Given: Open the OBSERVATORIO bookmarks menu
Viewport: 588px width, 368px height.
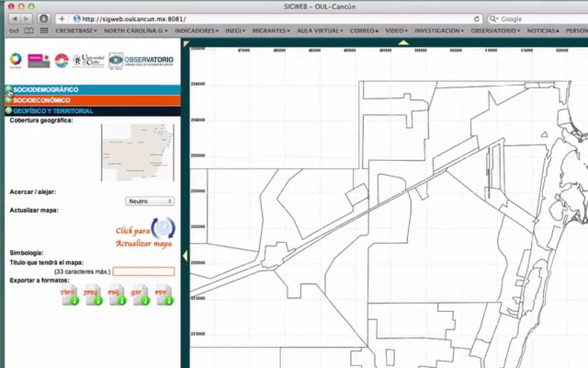Looking at the screenshot, I should click(495, 31).
